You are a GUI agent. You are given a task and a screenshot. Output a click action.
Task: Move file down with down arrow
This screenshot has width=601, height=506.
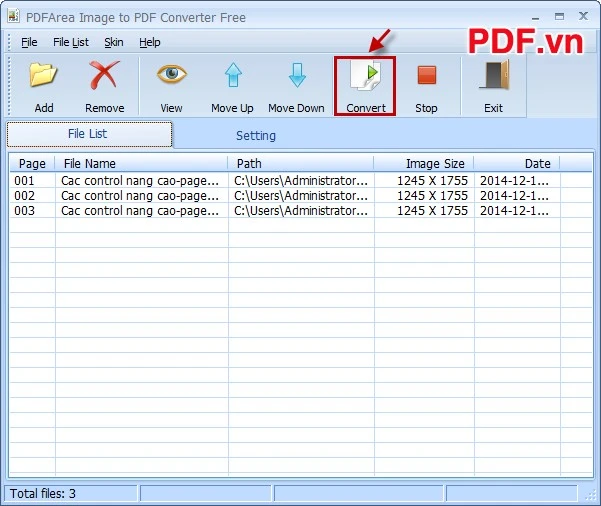point(297,75)
